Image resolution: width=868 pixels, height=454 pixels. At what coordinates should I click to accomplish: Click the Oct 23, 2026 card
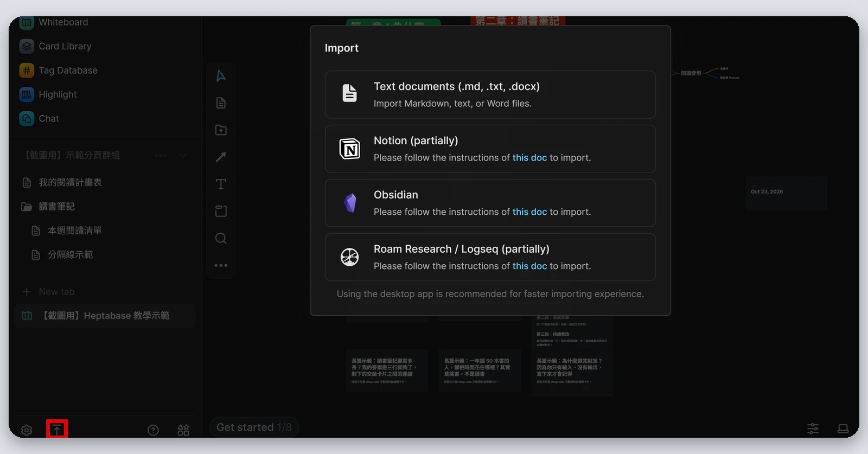click(786, 193)
